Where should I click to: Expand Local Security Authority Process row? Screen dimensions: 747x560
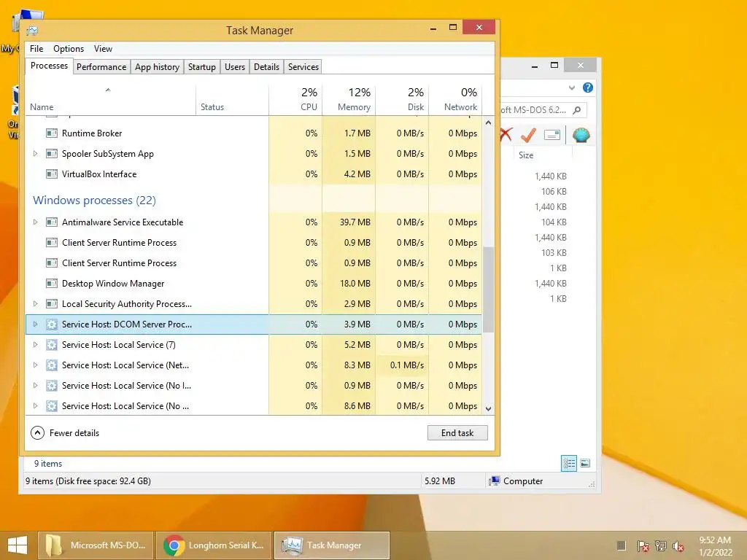[35, 304]
